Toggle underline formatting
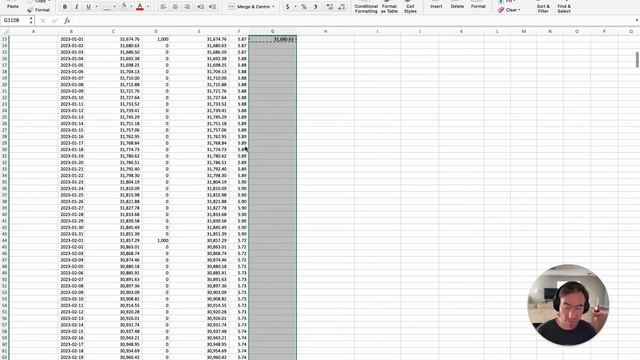 tap(88, 7)
